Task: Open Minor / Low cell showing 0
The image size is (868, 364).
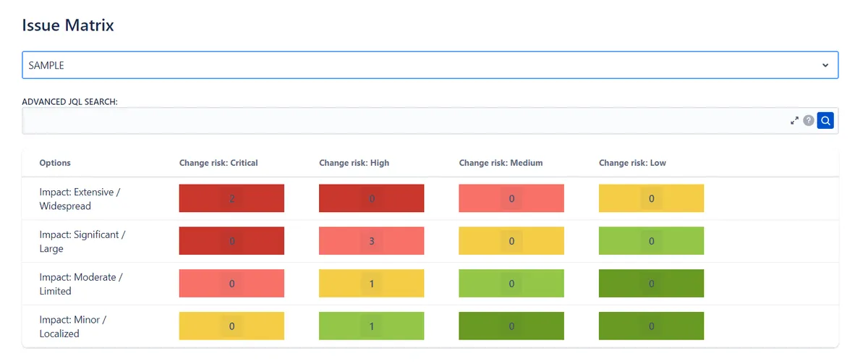Action: [x=651, y=326]
